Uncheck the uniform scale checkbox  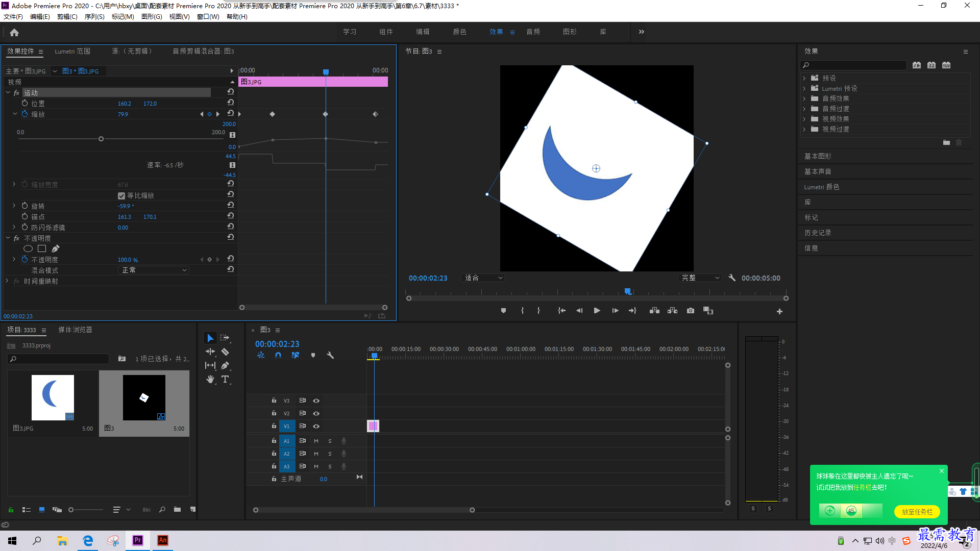pyautogui.click(x=121, y=195)
